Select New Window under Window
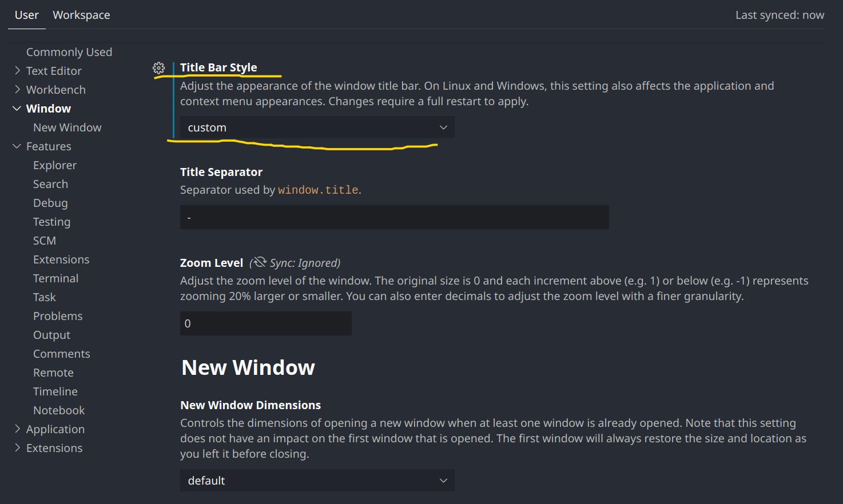The width and height of the screenshot is (843, 504). pos(67,127)
